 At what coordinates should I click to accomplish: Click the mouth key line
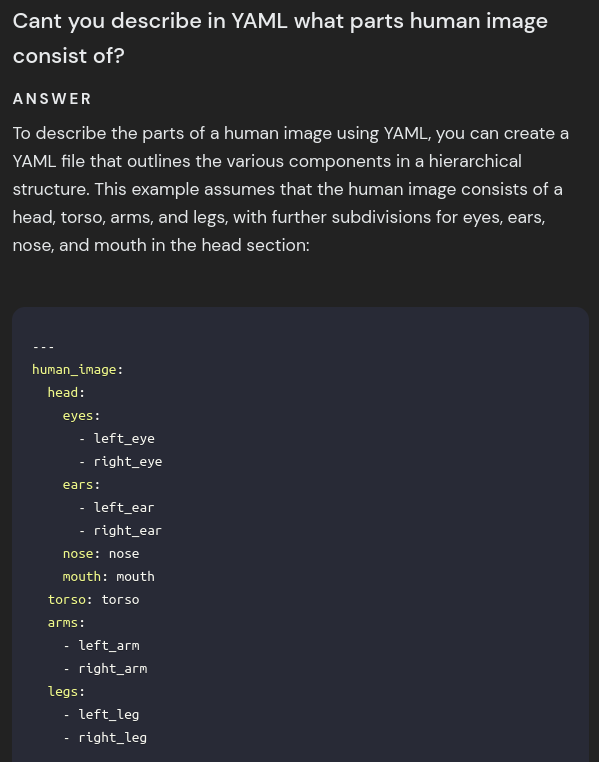pyautogui.click(x=109, y=577)
